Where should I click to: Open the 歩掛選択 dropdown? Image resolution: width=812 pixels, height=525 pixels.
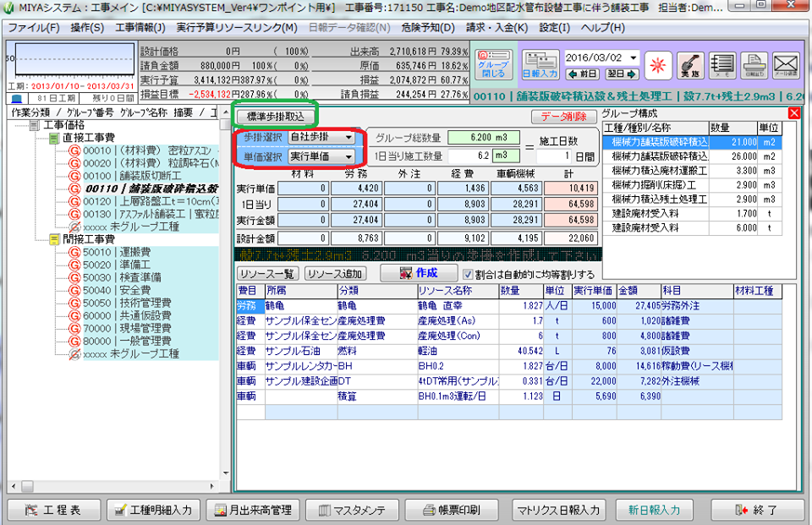pyautogui.click(x=321, y=137)
